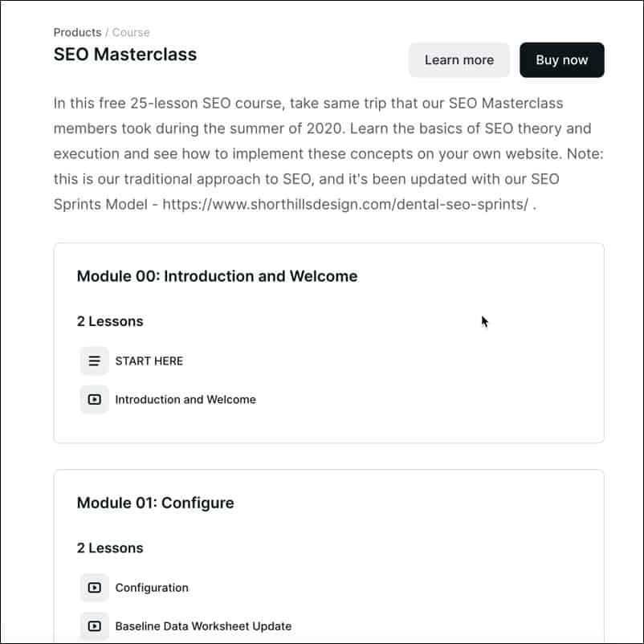The width and height of the screenshot is (644, 644).
Task: Open the START HERE lesson
Action: (x=149, y=361)
